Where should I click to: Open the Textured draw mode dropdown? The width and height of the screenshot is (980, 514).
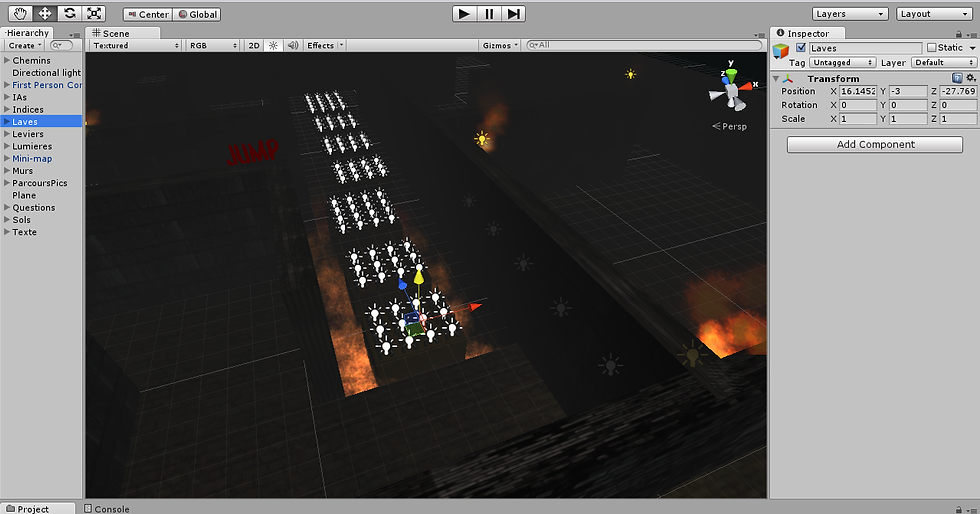[136, 46]
